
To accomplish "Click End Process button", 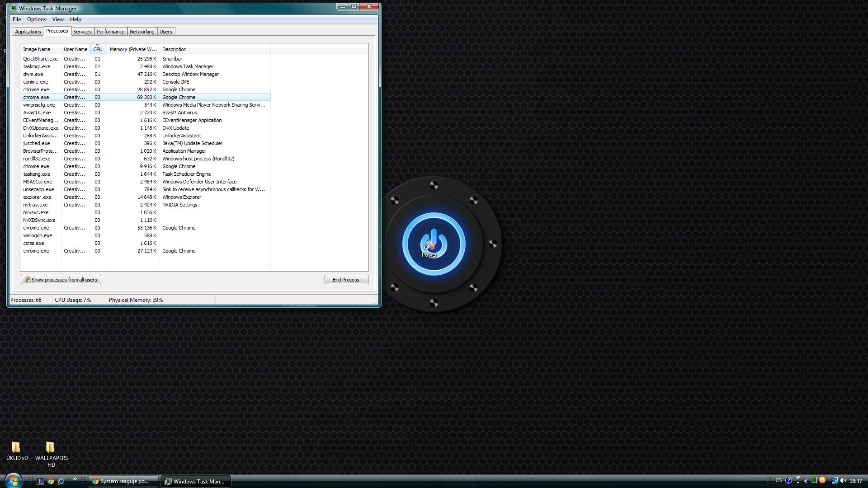I will tap(346, 280).
